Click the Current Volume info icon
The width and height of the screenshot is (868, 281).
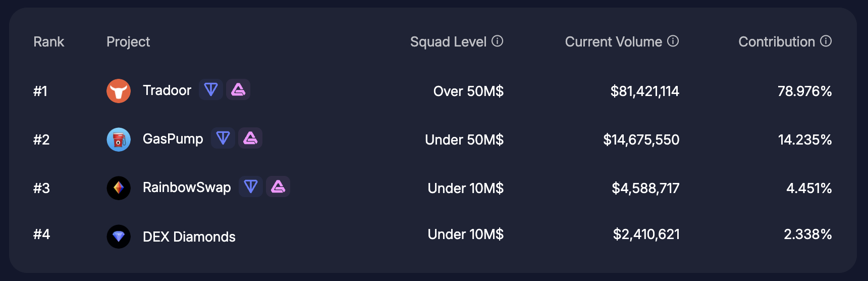[673, 41]
